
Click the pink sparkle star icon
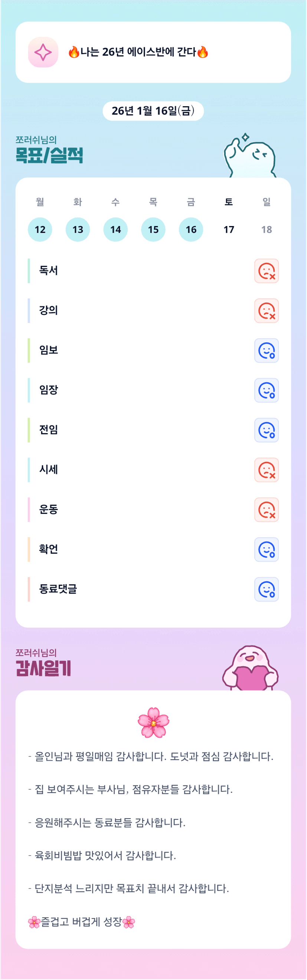(43, 52)
